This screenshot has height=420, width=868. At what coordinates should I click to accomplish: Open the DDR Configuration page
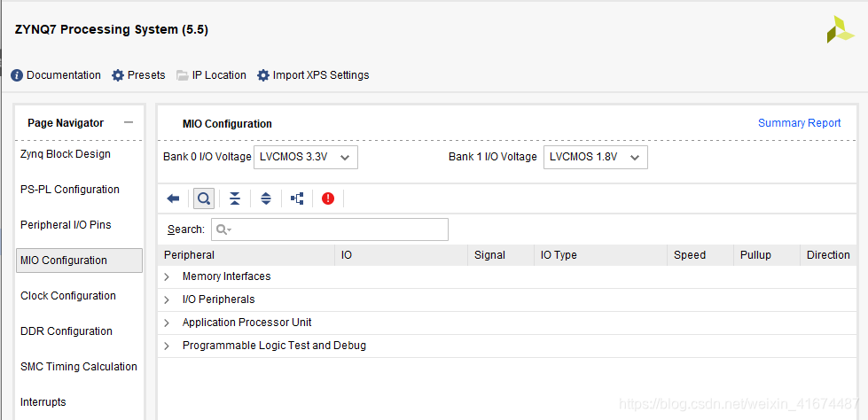click(66, 331)
